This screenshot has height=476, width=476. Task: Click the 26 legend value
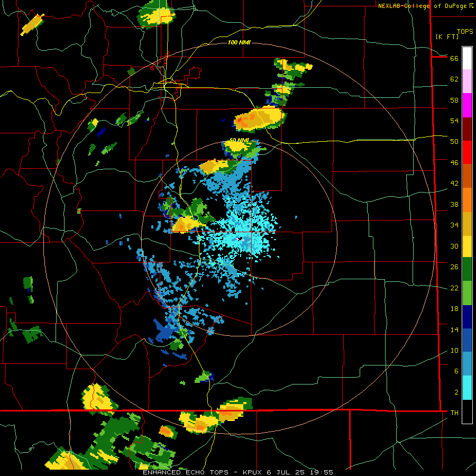(x=454, y=267)
